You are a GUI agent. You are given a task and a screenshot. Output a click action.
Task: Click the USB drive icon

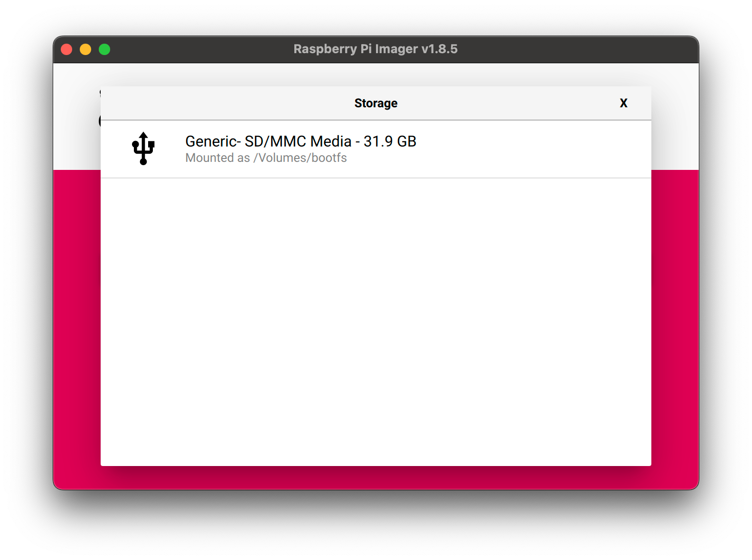point(143,149)
